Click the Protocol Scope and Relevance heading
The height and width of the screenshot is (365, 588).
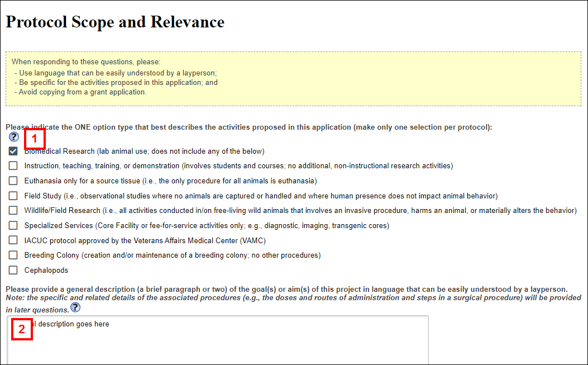click(115, 22)
